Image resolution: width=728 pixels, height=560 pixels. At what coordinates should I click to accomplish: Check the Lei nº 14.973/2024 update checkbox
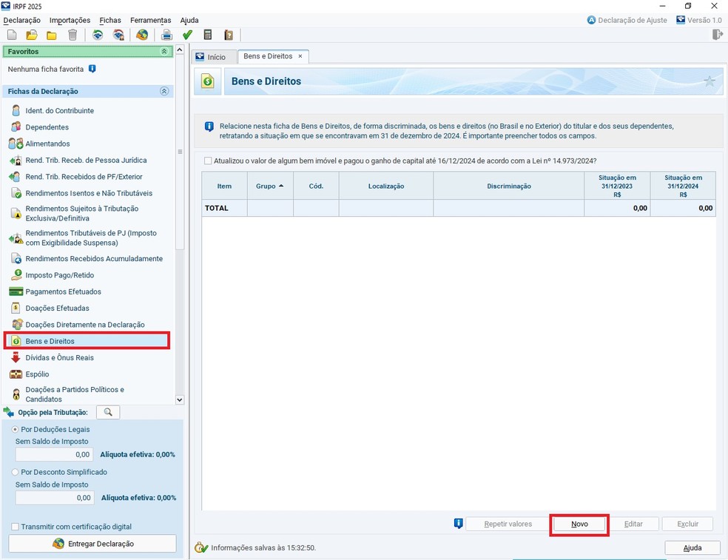208,161
